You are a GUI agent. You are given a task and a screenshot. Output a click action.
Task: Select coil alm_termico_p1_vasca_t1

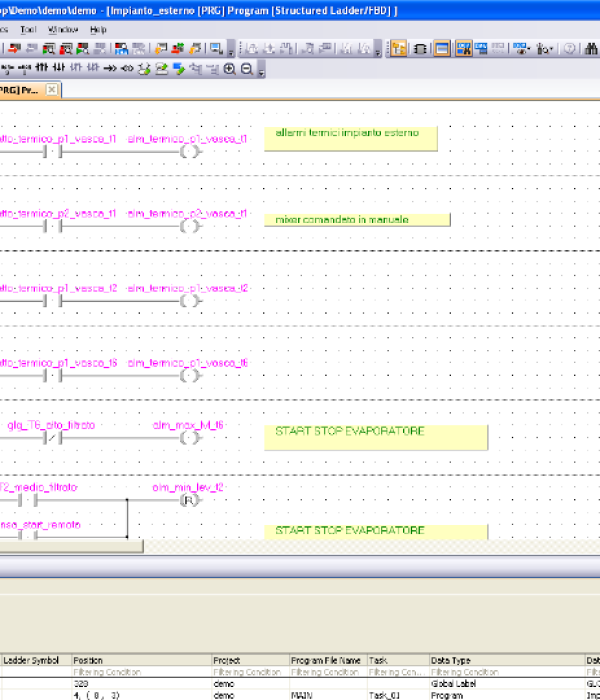tap(189, 152)
